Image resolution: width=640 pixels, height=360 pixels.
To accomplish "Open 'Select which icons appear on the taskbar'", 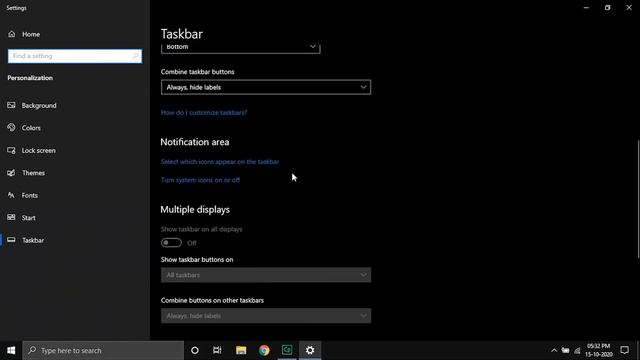I will click(220, 162).
